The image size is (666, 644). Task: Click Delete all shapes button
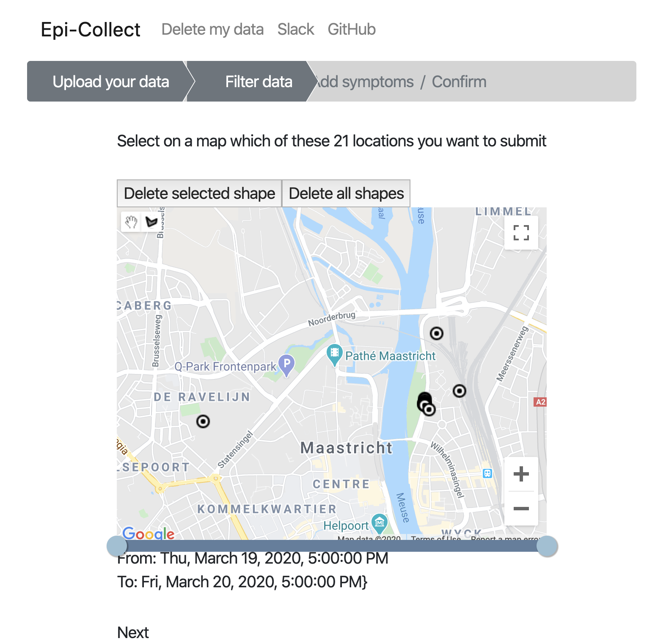tap(346, 193)
